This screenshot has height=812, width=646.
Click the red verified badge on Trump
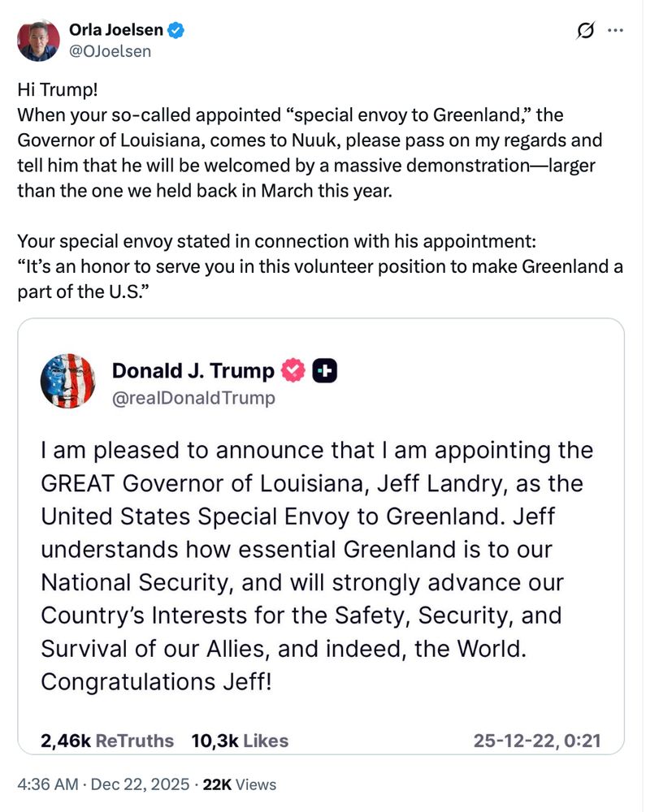(x=293, y=370)
